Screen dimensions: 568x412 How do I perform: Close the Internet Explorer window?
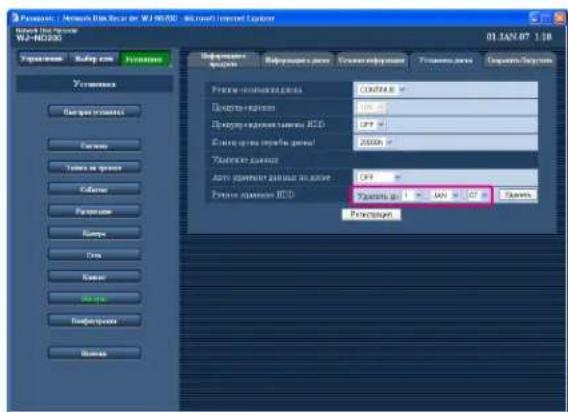click(x=560, y=18)
